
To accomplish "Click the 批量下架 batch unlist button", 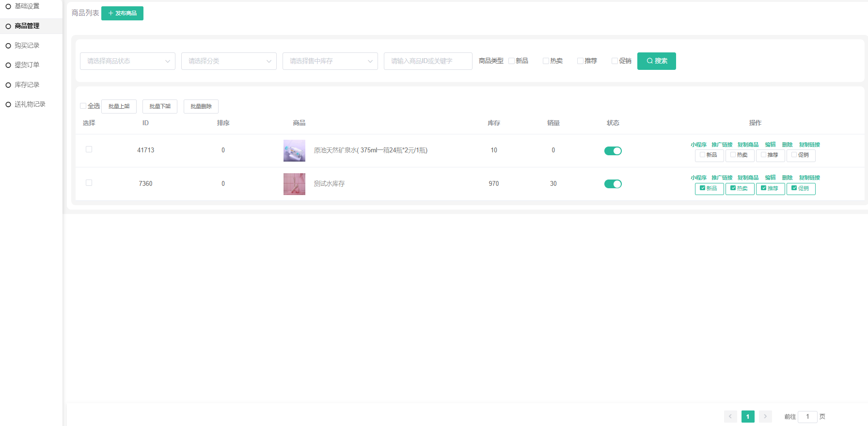I will (160, 106).
